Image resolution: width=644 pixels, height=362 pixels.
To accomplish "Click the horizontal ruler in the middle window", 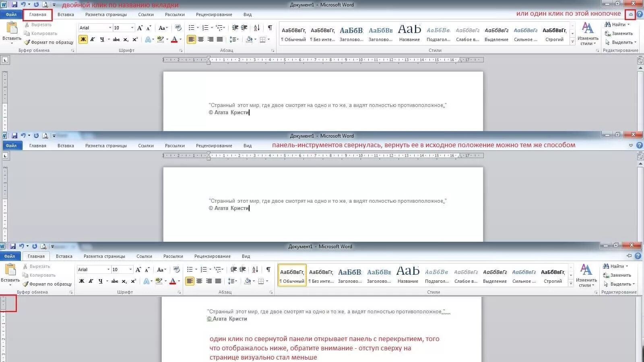I will (x=323, y=156).
